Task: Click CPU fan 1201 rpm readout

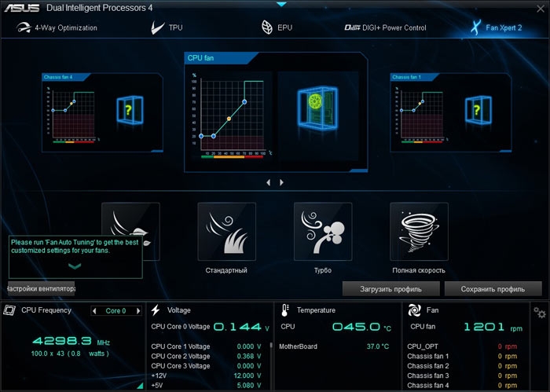Action: pos(493,327)
